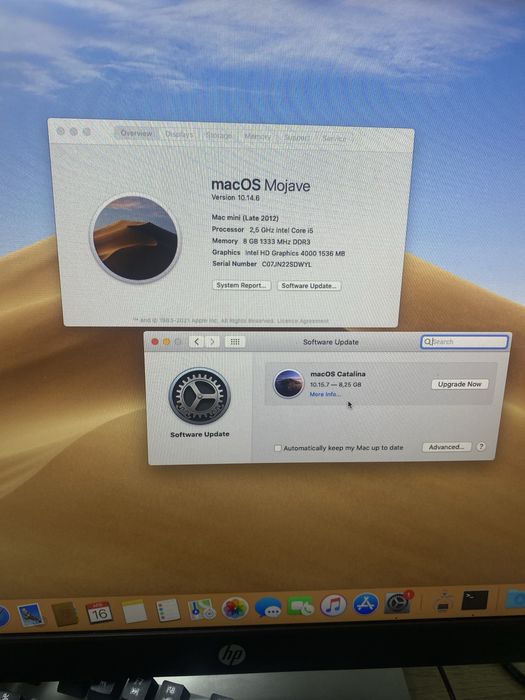
Task: Select the Memory tab
Action: tap(258, 136)
